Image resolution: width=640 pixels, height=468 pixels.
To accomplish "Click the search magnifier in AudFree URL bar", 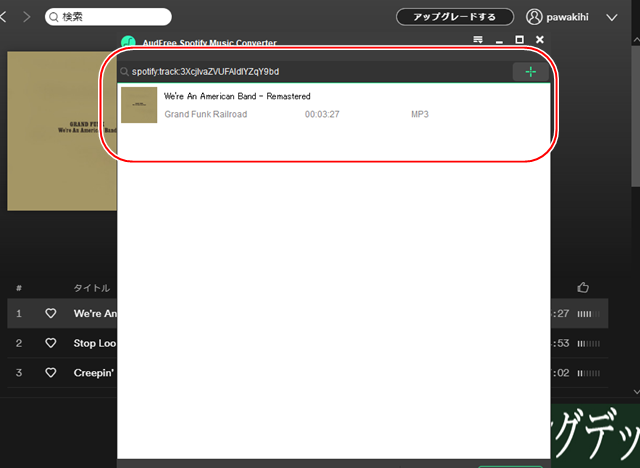I will click(x=124, y=72).
